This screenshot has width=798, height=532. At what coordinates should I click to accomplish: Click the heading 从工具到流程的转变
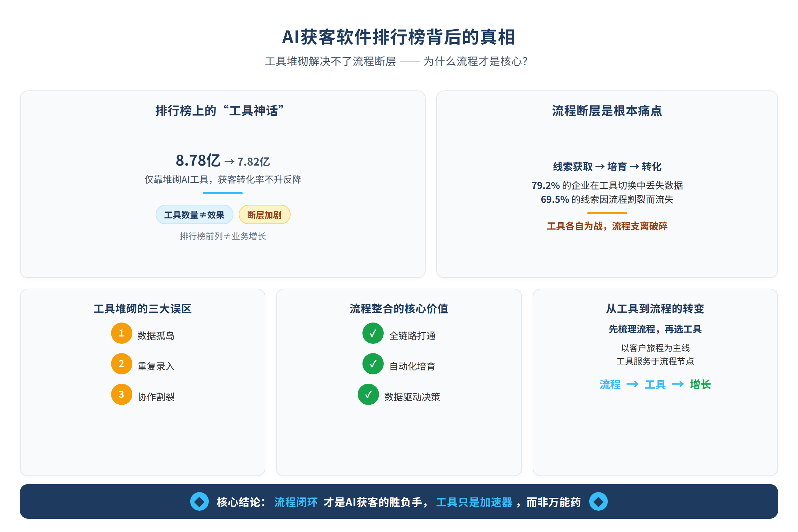[655, 309]
